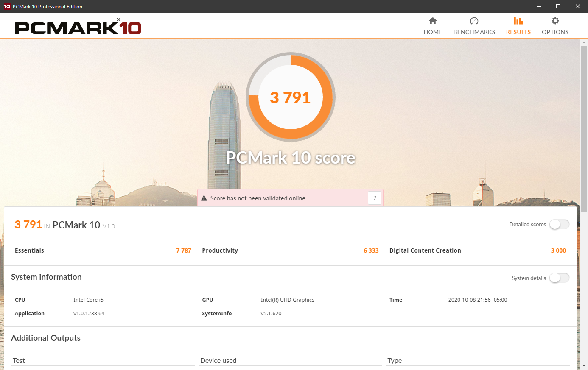Open the validation help question mark button
The image size is (588, 370).
pos(375,198)
